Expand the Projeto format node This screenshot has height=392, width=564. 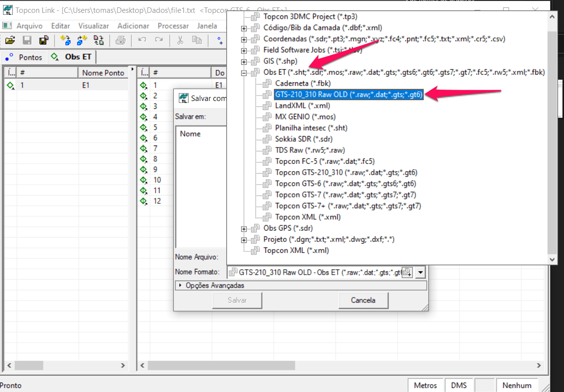244,240
